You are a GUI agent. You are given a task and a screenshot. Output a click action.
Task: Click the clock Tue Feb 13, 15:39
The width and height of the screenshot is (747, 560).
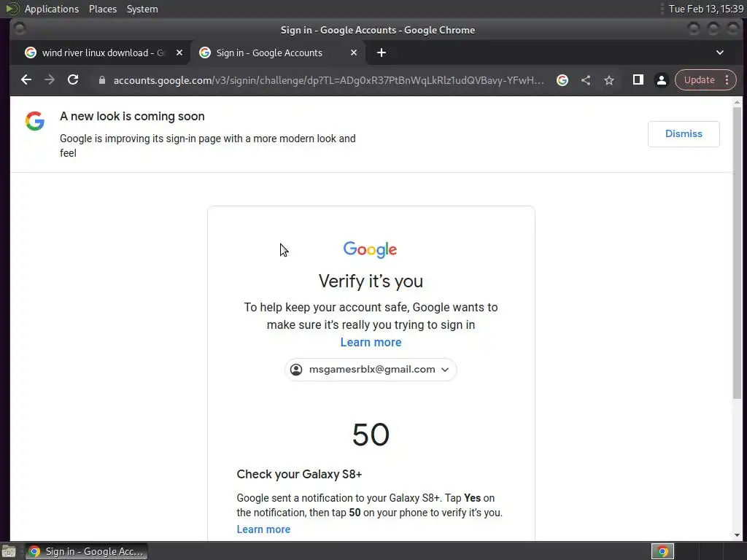[x=706, y=9]
